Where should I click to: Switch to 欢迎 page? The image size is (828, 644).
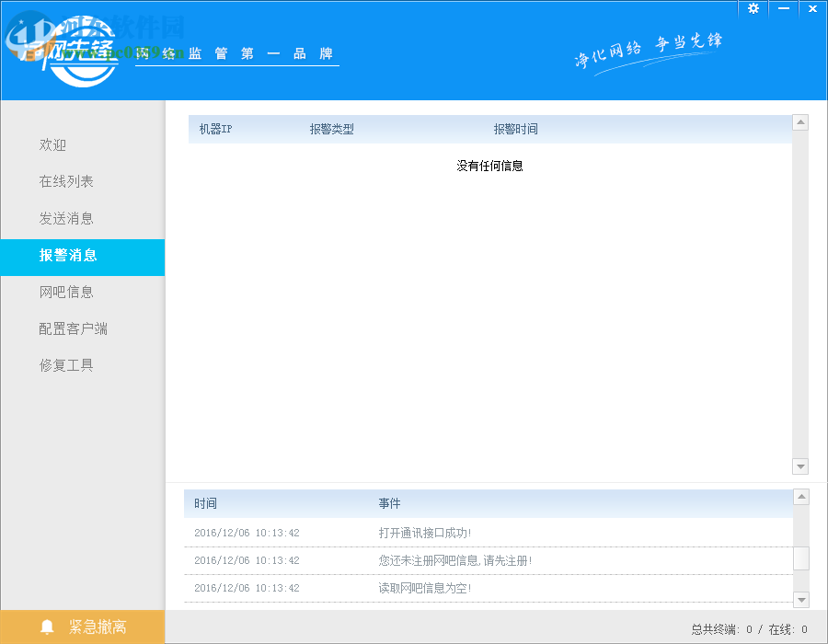pos(52,144)
